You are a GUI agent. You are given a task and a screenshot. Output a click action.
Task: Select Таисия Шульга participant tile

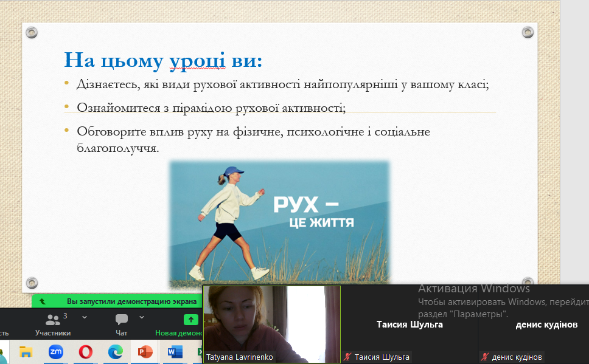410,325
